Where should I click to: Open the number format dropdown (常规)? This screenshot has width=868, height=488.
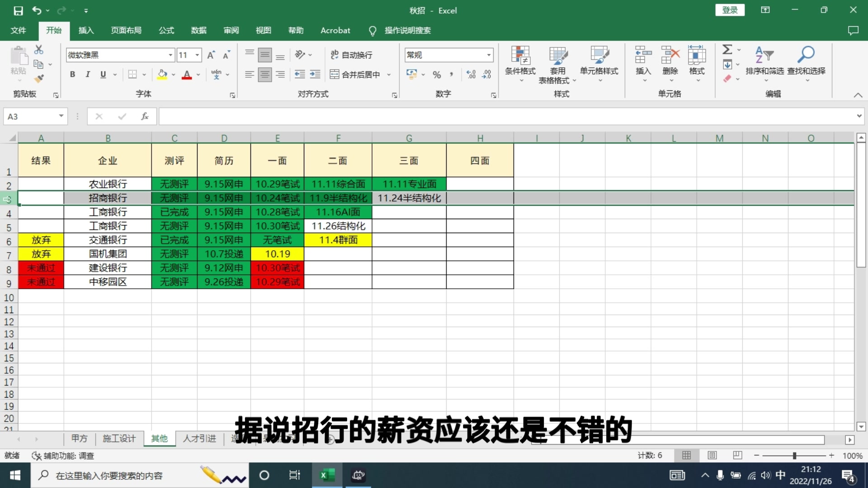pos(489,55)
